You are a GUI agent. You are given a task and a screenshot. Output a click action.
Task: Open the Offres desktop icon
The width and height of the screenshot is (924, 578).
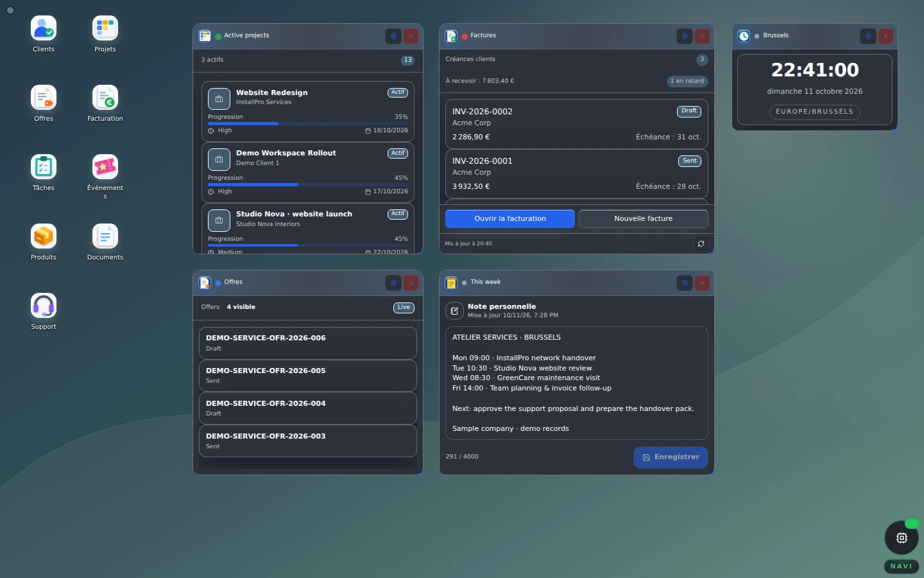(44, 103)
